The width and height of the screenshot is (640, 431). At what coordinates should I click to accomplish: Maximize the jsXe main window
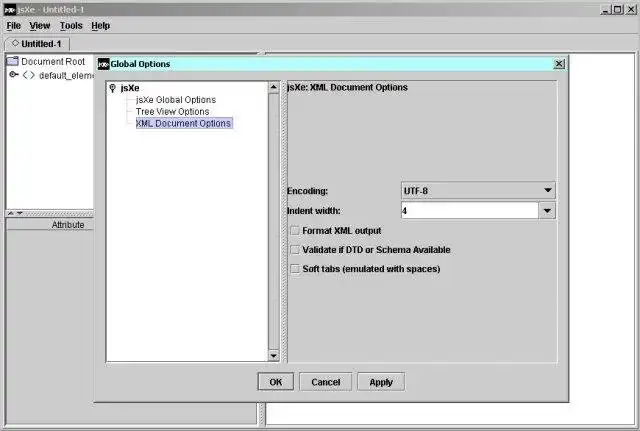tap(618, 10)
